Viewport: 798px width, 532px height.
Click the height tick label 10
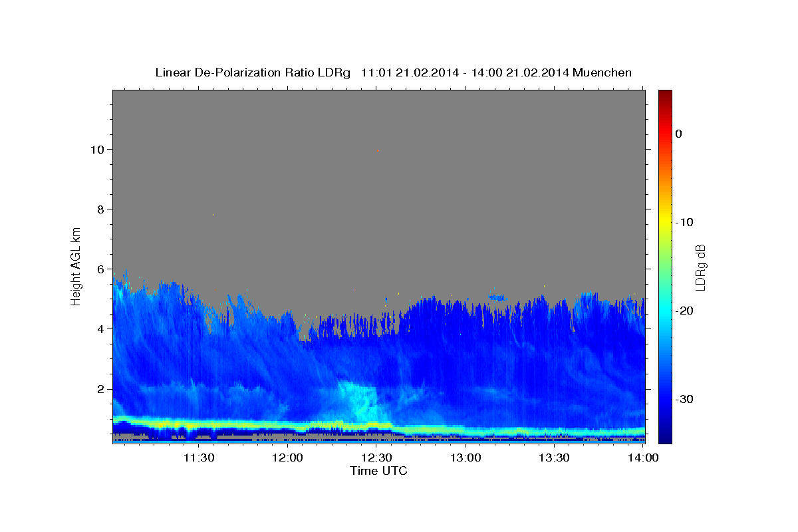click(99, 149)
